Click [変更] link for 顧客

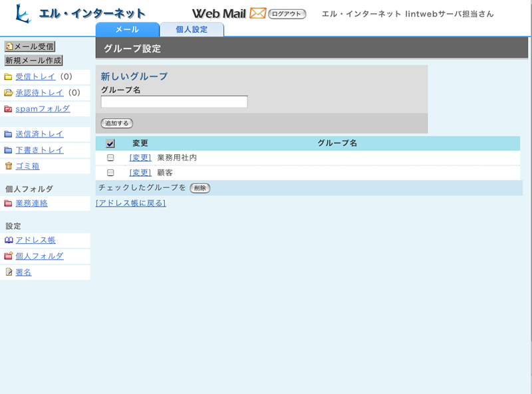140,173
